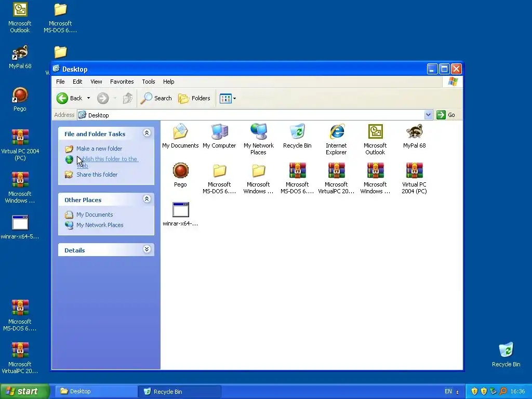
Task: Select MyPal 68 icon in Explorer window
Action: 414,136
